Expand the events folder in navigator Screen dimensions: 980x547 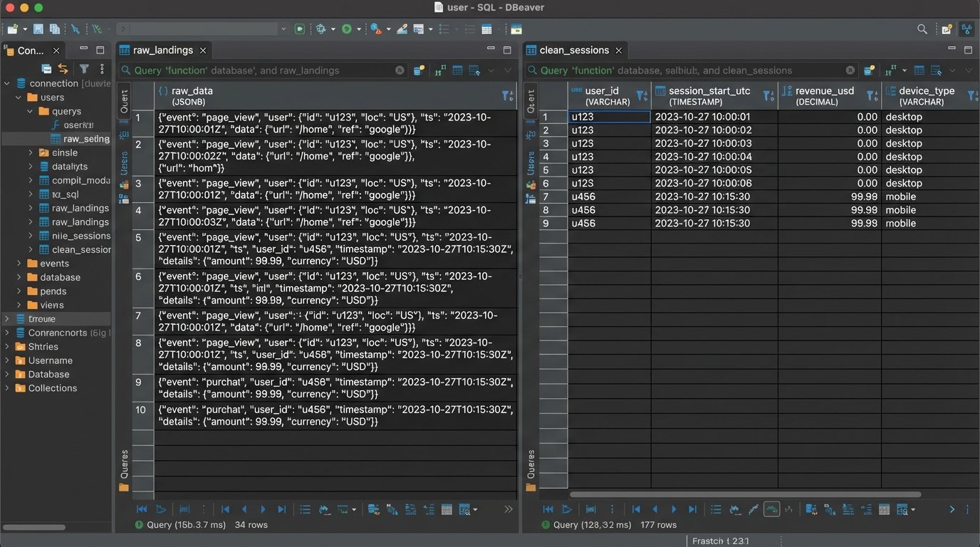pyautogui.click(x=19, y=264)
